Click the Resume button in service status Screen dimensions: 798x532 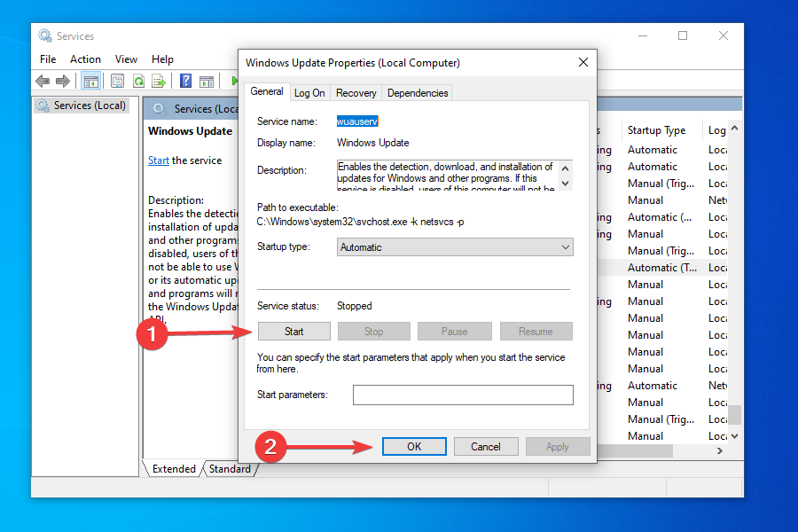click(536, 331)
